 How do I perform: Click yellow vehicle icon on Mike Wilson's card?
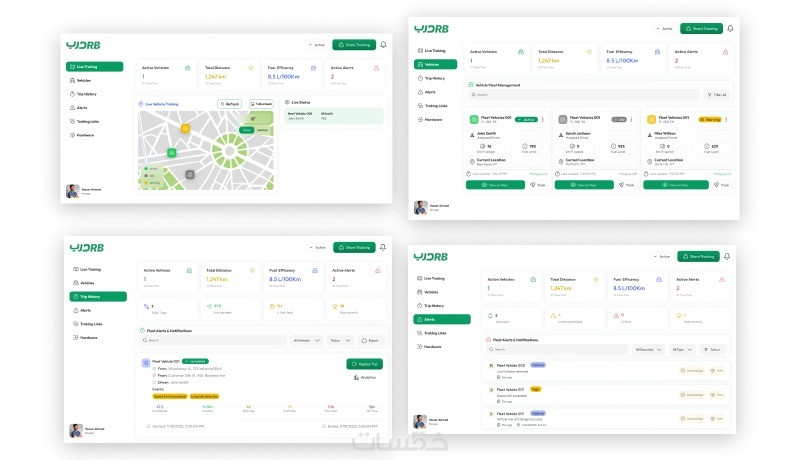click(x=652, y=119)
